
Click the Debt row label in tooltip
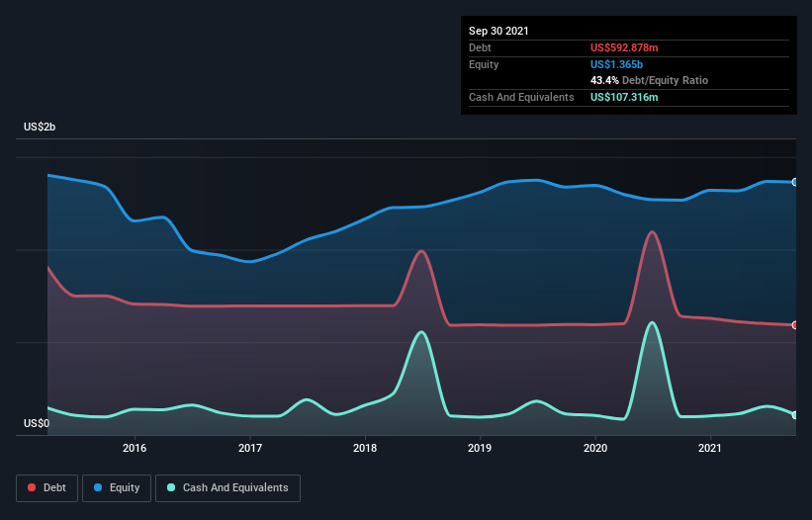pos(480,47)
